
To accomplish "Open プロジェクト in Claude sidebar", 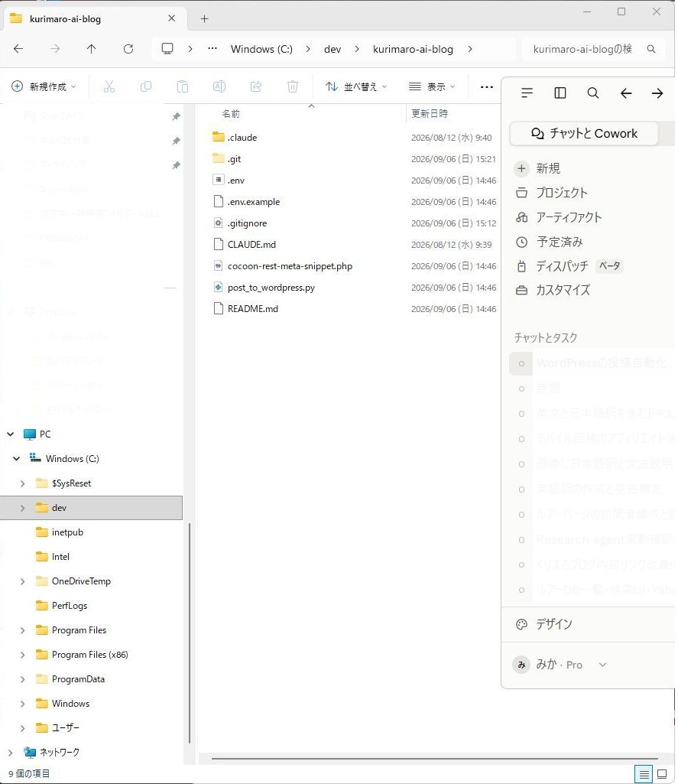I will 551,193.
